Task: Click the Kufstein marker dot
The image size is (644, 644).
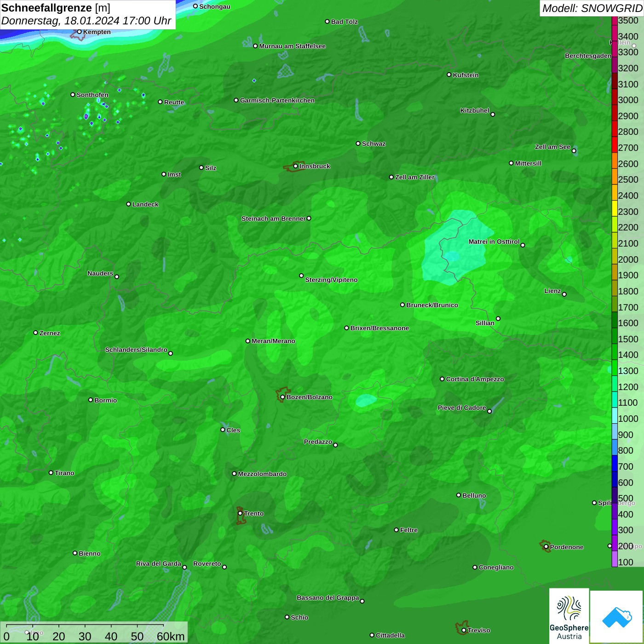Action: pyautogui.click(x=449, y=75)
